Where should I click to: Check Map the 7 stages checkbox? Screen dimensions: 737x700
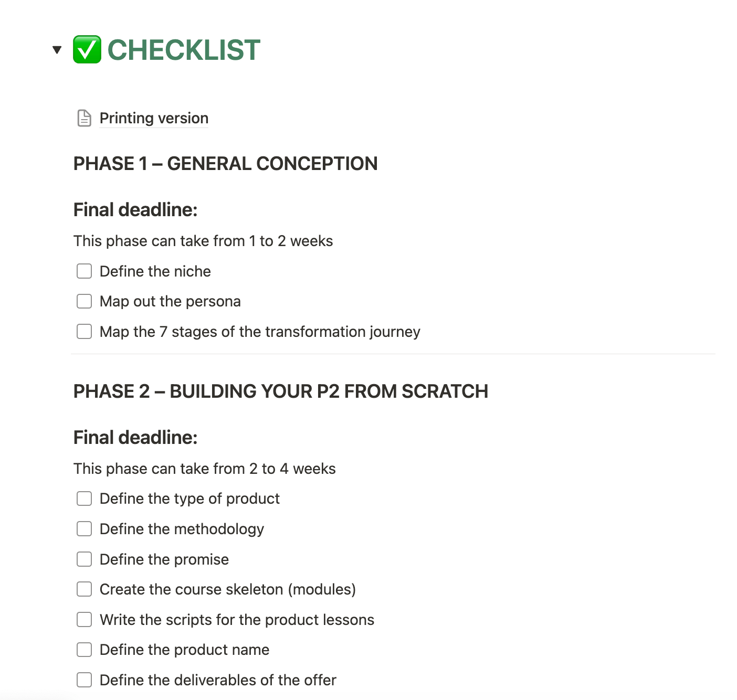[84, 332]
